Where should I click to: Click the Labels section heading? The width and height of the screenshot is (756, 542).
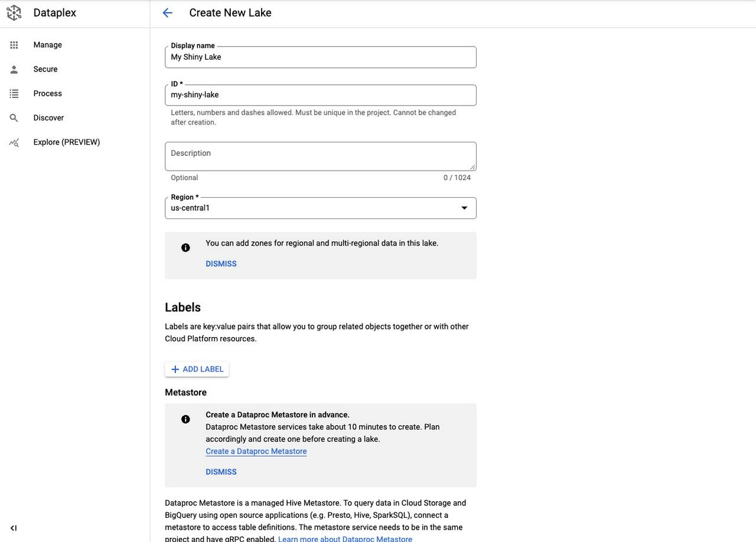[x=183, y=308]
